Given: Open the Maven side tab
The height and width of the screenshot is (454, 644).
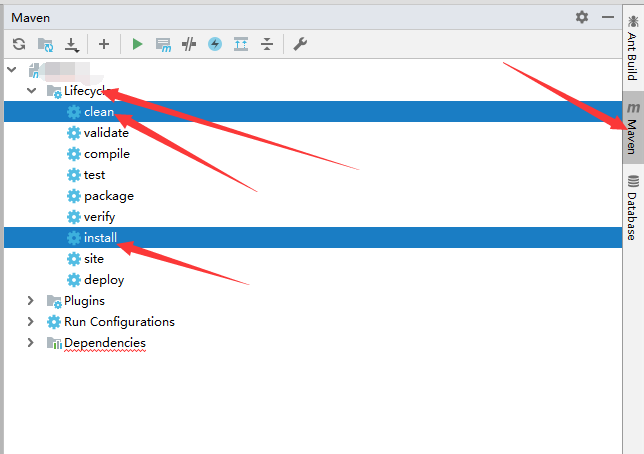Looking at the screenshot, I should [x=633, y=128].
